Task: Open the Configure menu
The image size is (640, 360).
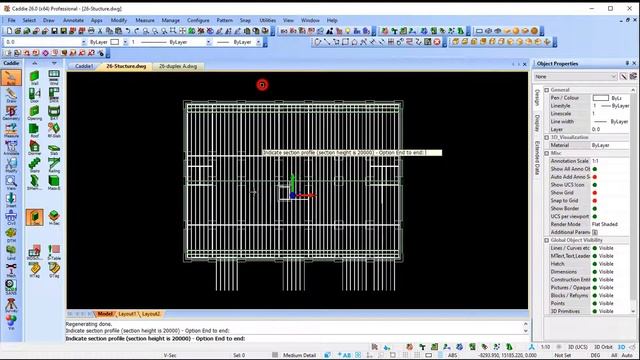Action: [x=198, y=20]
